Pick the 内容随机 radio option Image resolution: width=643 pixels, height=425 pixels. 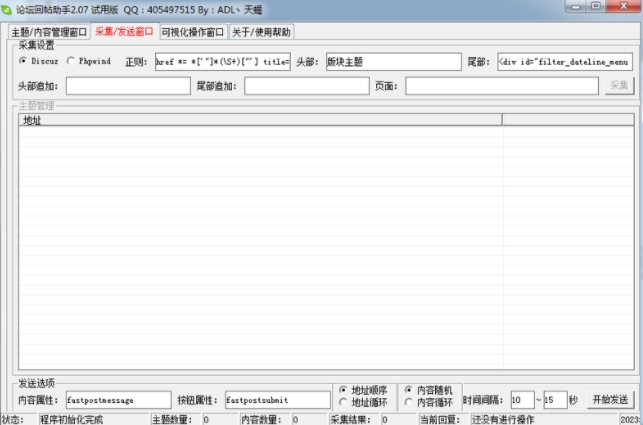(x=409, y=390)
